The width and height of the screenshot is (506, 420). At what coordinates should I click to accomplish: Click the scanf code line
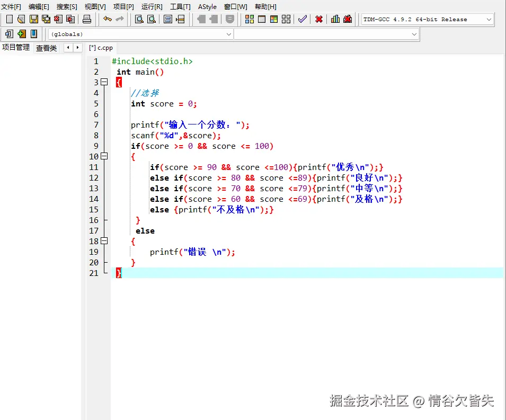[x=176, y=136]
